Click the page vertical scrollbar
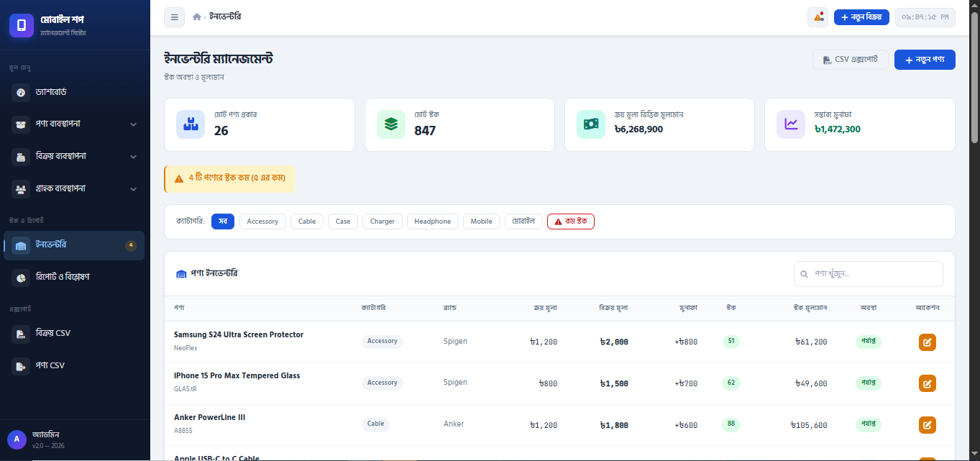Screen dimensions: 980x461 pyautogui.click(x=975, y=77)
